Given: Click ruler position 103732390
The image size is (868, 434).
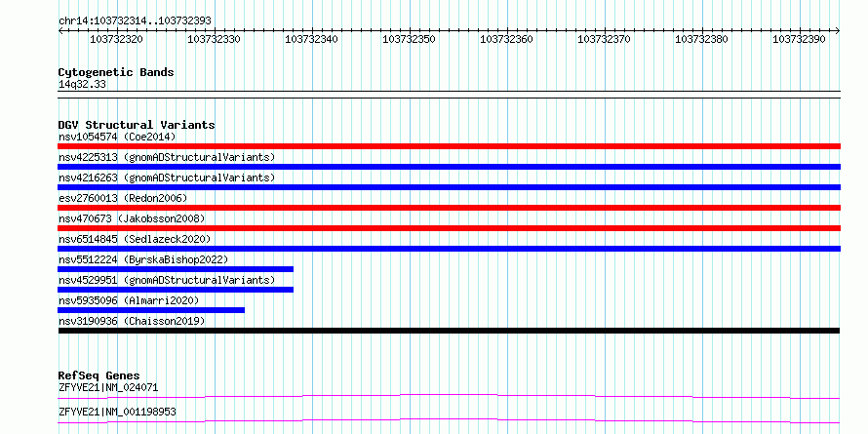Looking at the screenshot, I should pos(800,39).
